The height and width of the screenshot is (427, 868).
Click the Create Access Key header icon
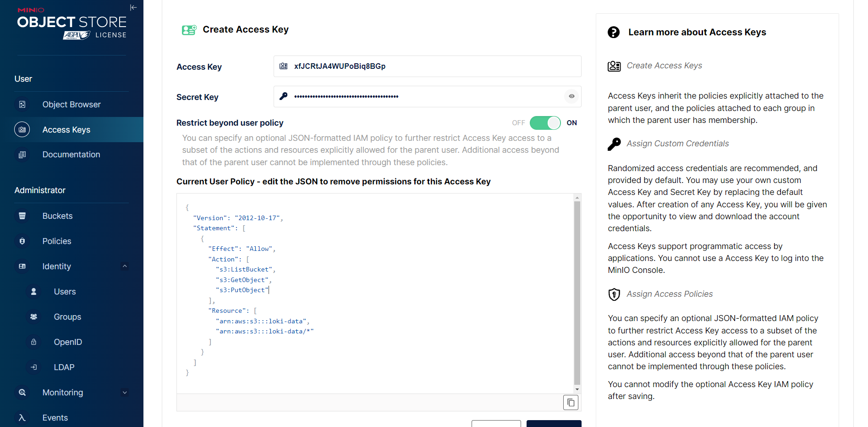[189, 30]
